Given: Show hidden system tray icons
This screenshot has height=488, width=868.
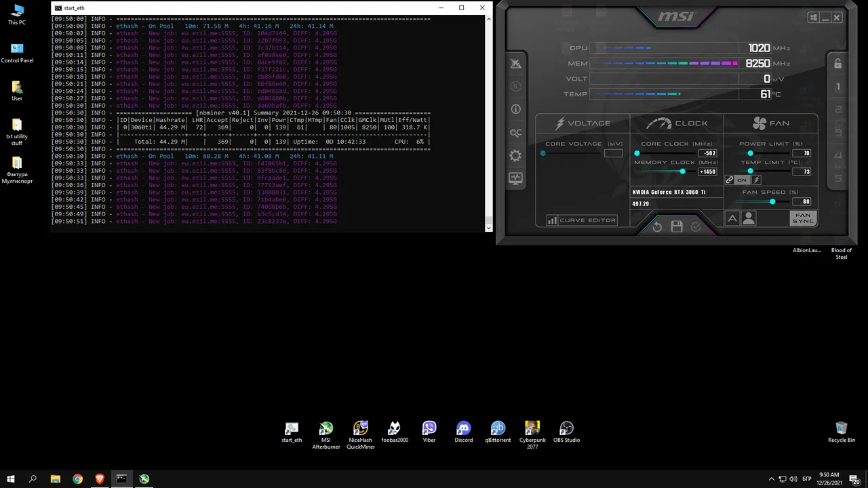Looking at the screenshot, I should coord(771,479).
